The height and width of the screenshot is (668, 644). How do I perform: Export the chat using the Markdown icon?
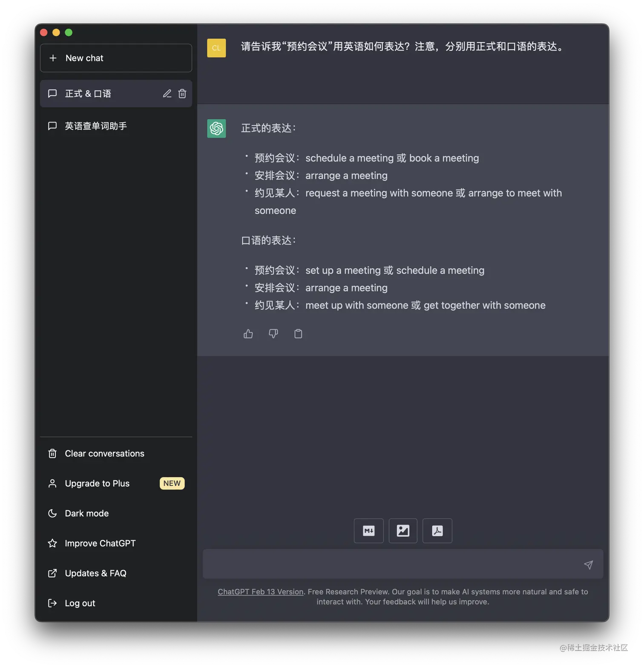pos(369,531)
